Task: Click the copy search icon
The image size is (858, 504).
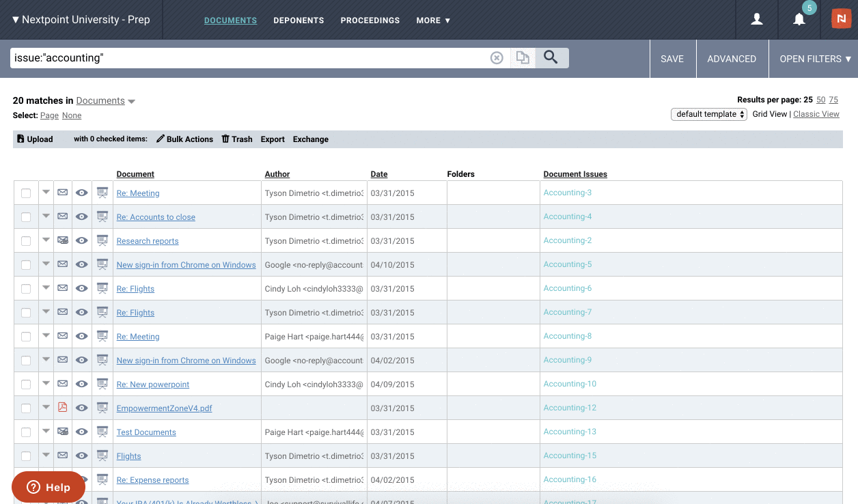Action: click(x=523, y=58)
